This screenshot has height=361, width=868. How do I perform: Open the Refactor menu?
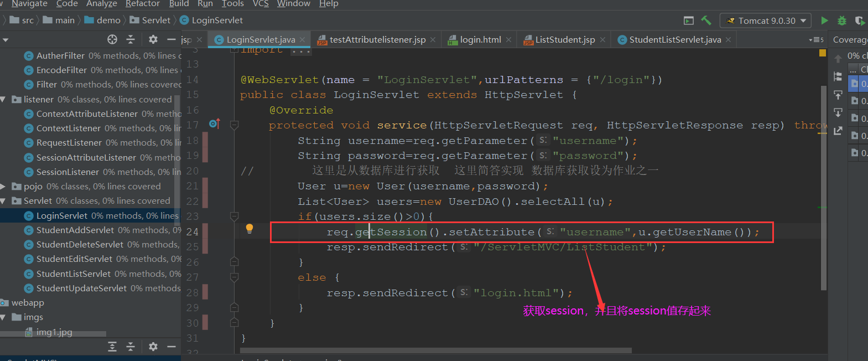(x=143, y=4)
